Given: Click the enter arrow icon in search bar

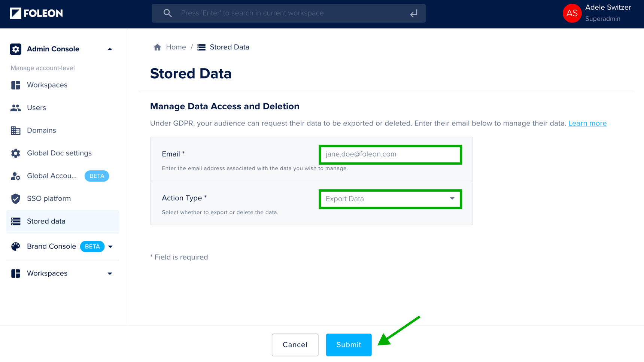Looking at the screenshot, I should 414,13.
